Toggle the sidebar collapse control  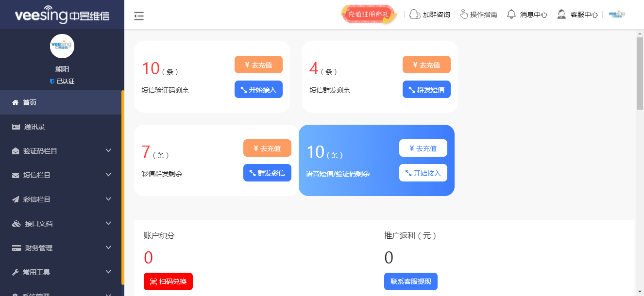(139, 16)
